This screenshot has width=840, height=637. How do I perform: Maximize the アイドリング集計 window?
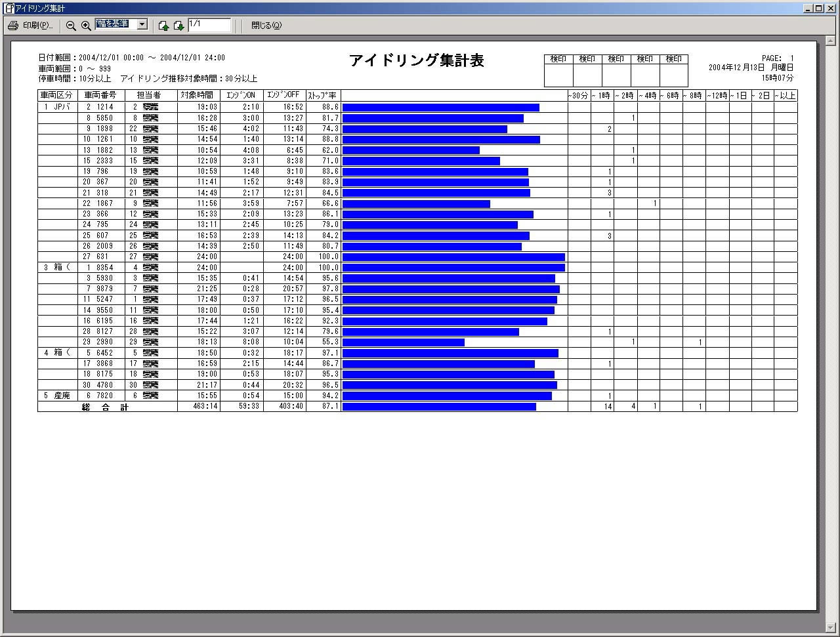tap(818, 9)
